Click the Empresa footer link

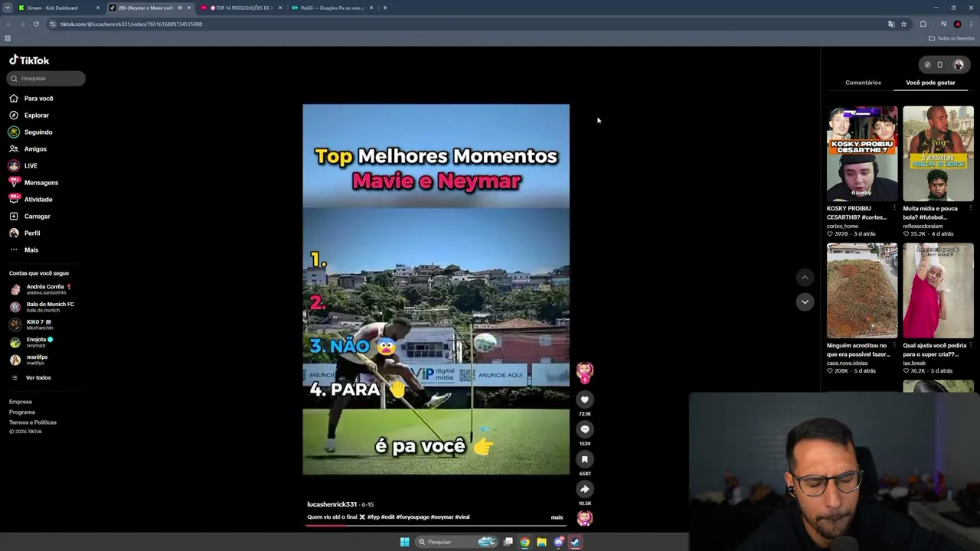[x=21, y=402]
